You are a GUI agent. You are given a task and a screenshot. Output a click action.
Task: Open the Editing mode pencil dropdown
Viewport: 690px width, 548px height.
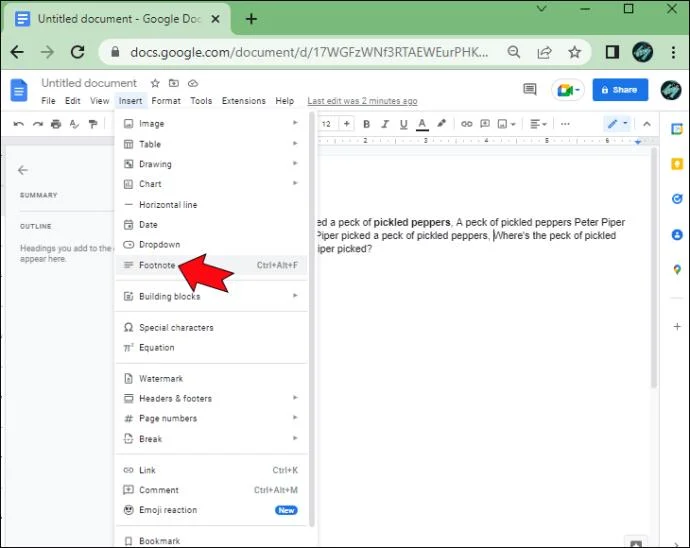click(x=617, y=124)
